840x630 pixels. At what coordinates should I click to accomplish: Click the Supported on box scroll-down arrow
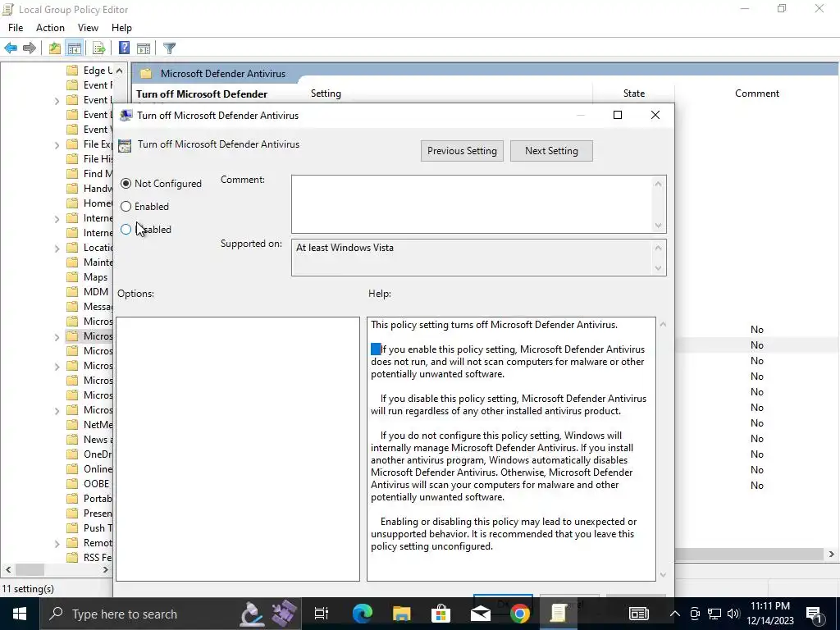(659, 268)
